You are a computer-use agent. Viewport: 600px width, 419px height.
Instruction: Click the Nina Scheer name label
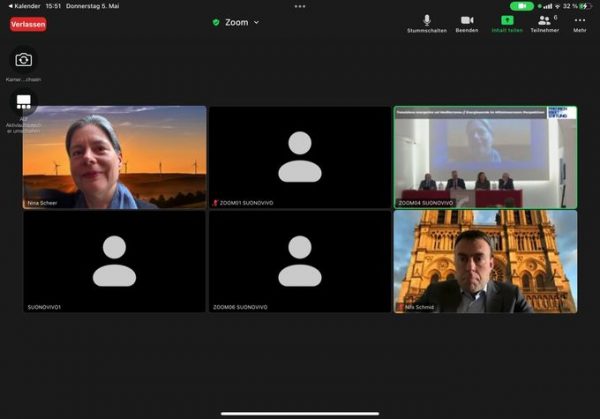tap(42, 203)
